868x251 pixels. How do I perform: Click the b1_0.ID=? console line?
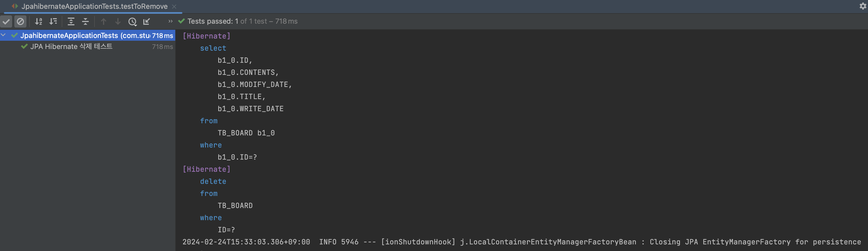(x=237, y=157)
